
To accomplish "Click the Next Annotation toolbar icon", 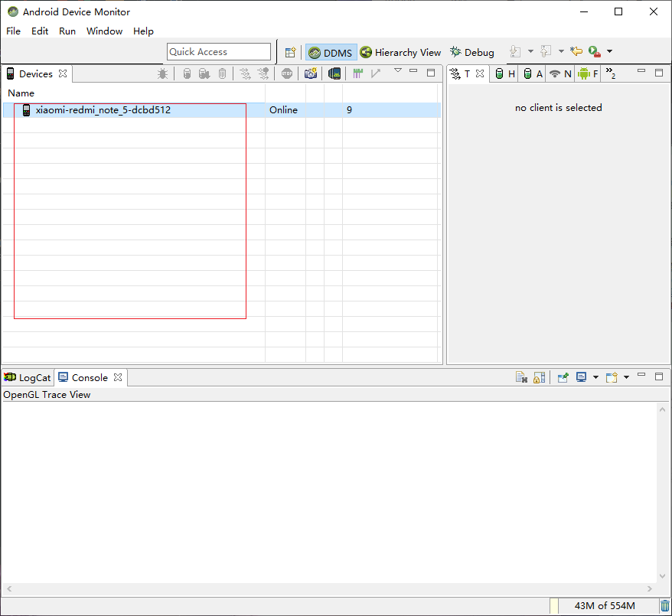I will coord(515,52).
